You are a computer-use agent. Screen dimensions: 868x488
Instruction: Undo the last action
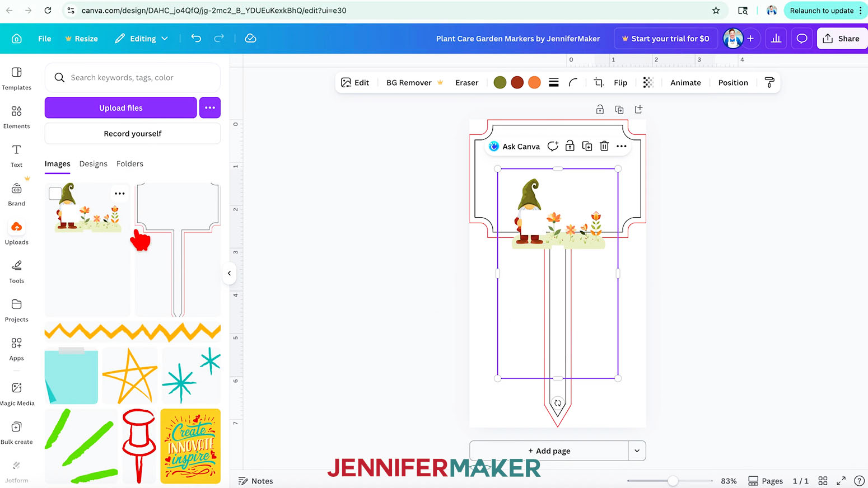click(196, 38)
